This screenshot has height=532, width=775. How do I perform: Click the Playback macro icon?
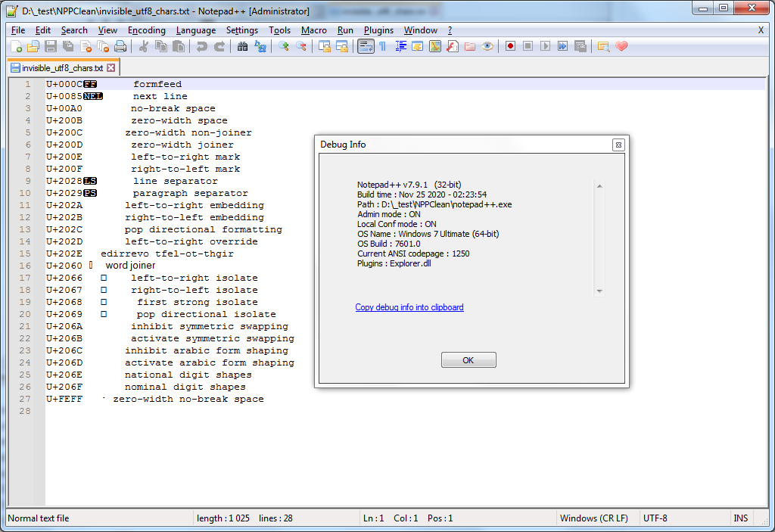[x=545, y=46]
